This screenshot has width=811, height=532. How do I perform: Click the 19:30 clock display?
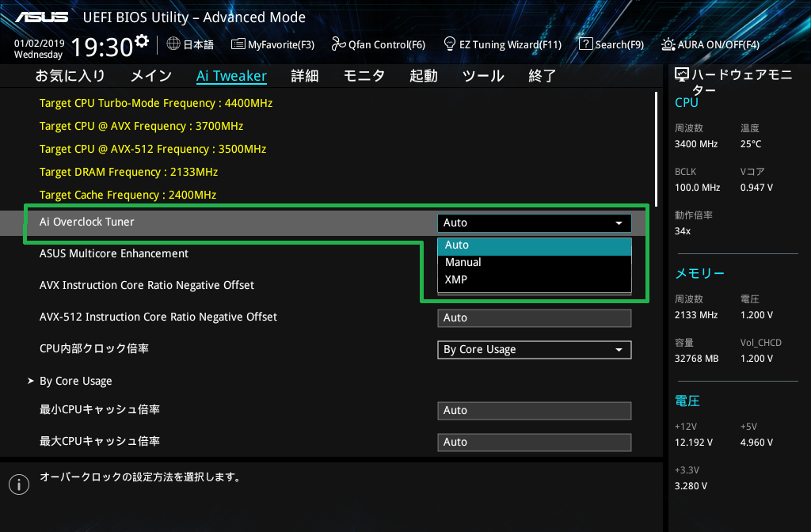click(x=102, y=47)
